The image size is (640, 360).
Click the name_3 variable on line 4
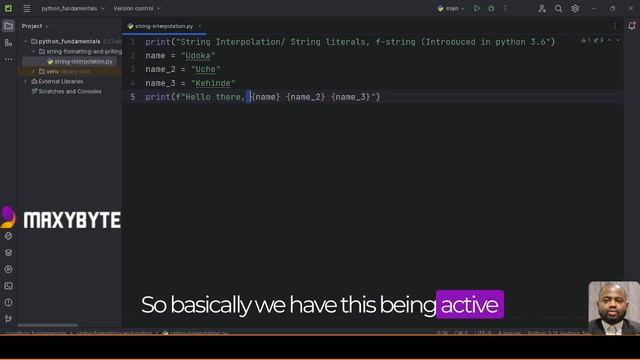point(160,83)
